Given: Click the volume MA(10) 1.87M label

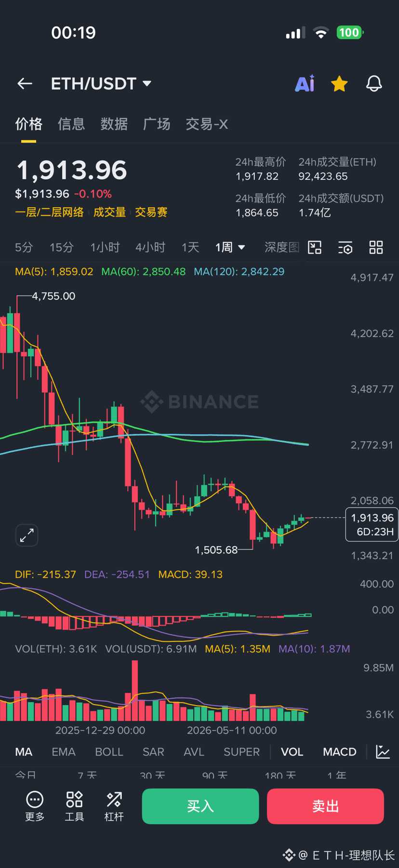Looking at the screenshot, I should tap(314, 649).
